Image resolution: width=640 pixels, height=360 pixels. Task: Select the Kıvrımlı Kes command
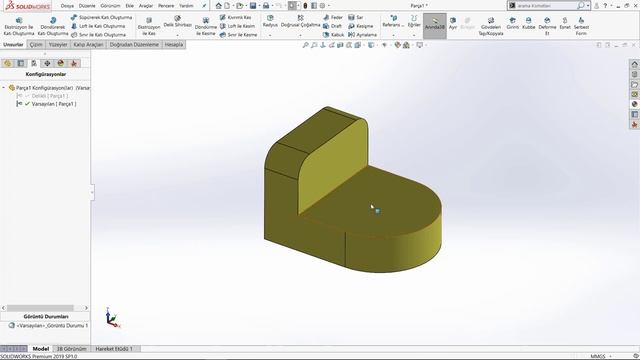pos(236,18)
